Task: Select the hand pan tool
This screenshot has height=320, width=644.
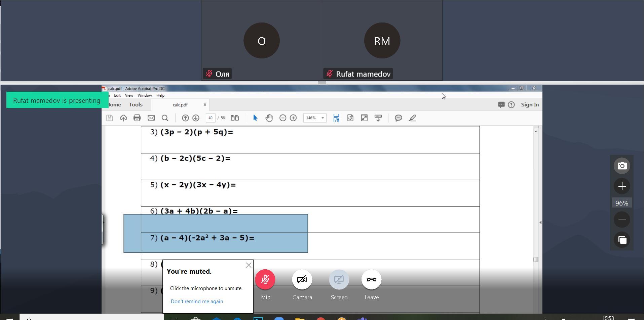Action: (x=269, y=118)
